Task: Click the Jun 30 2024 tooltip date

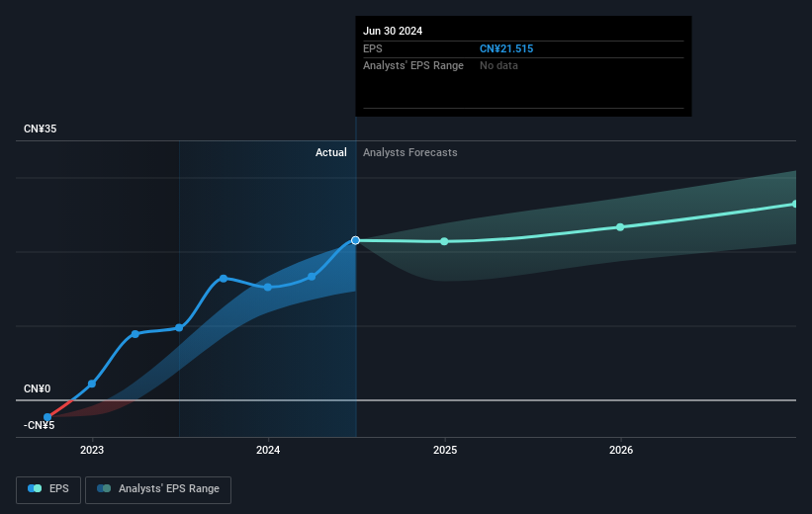Action: (393, 31)
